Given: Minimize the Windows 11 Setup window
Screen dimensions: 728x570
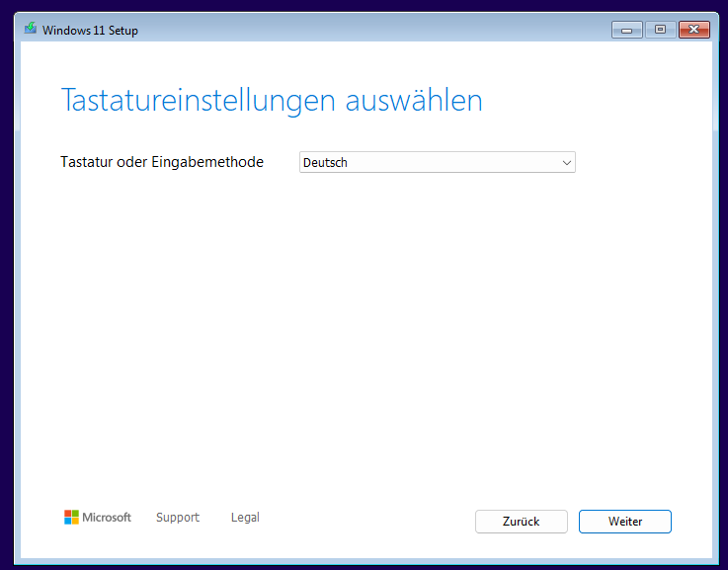Looking at the screenshot, I should (x=627, y=30).
